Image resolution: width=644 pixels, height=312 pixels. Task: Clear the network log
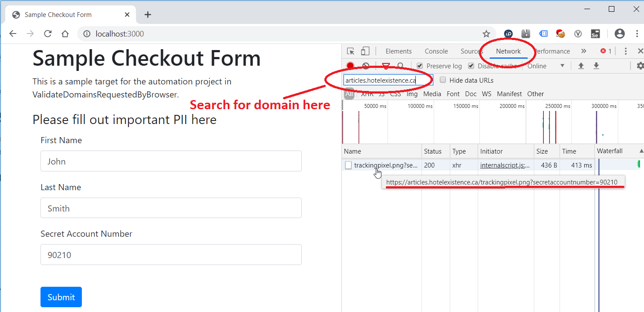(x=366, y=66)
